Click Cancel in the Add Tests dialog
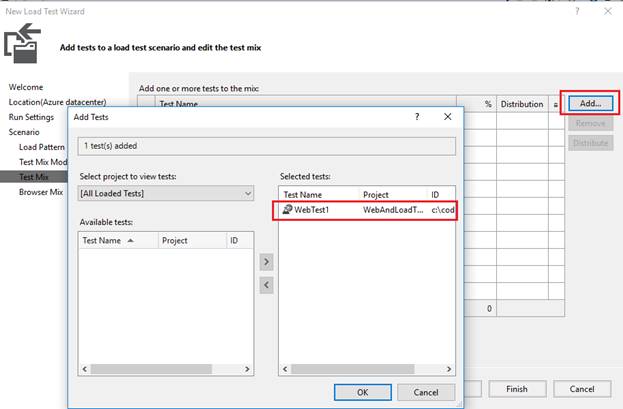The height and width of the screenshot is (409, 623). pyautogui.click(x=426, y=392)
